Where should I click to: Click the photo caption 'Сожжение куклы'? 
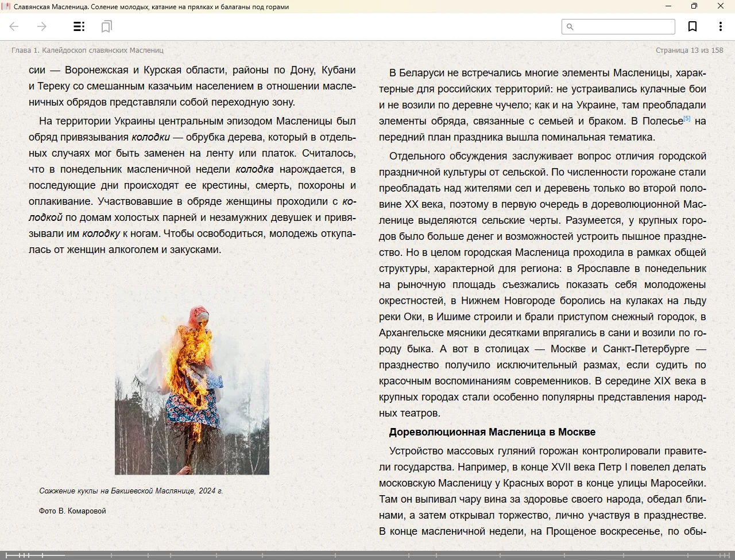(x=131, y=491)
